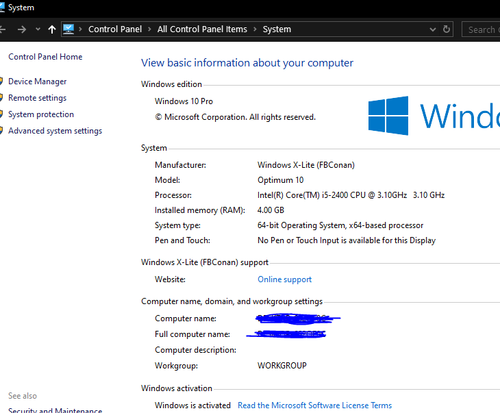
Task: Select Control Panel breadcrumb
Action: coord(115,29)
